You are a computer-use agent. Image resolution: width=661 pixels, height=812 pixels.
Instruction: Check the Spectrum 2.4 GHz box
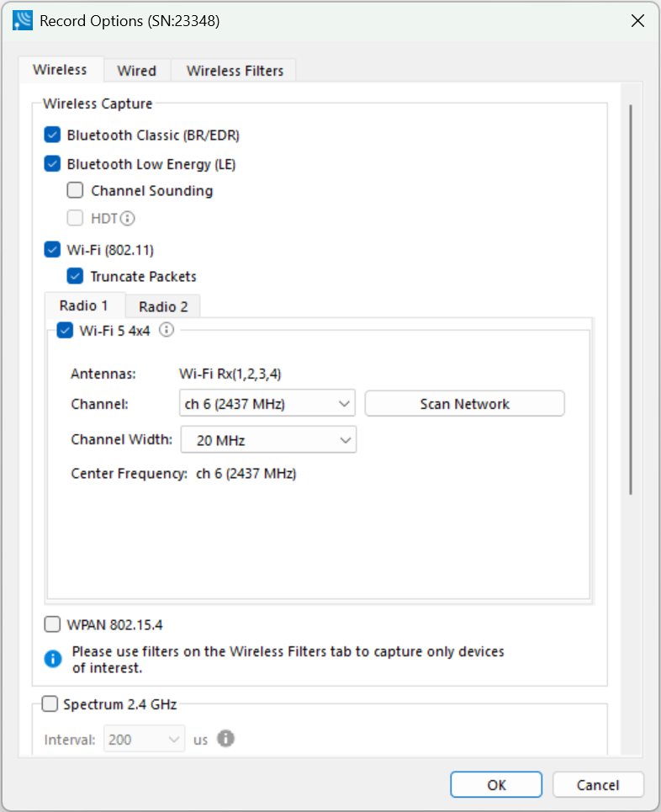tap(50, 703)
